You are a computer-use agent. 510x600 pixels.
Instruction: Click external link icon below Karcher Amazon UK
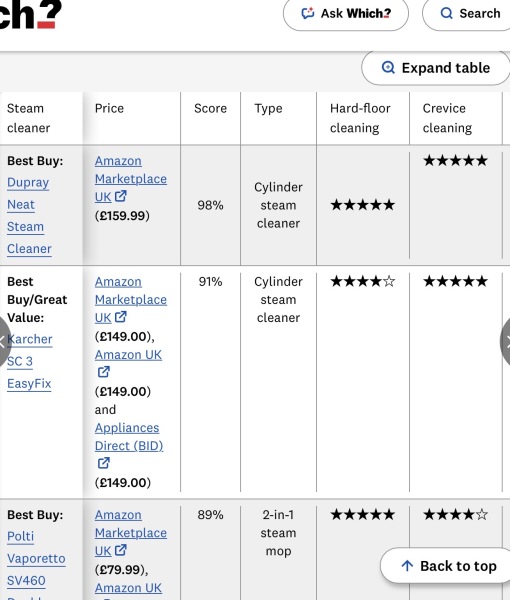pos(104,372)
